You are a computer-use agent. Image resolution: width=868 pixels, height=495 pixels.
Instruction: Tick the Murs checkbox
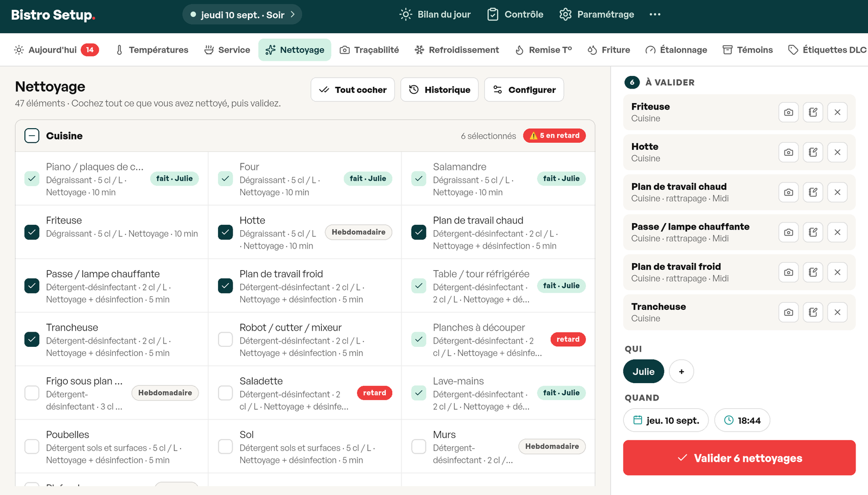point(419,447)
